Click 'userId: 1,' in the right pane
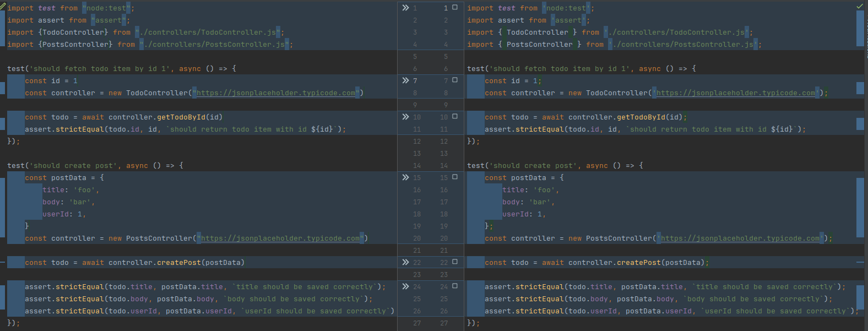Viewport: 868px width, 331px height. 524,214
